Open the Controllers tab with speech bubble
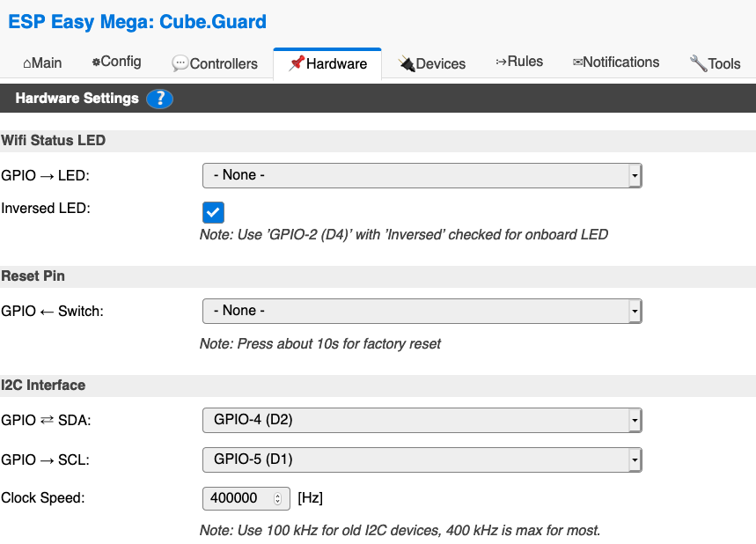 (215, 63)
